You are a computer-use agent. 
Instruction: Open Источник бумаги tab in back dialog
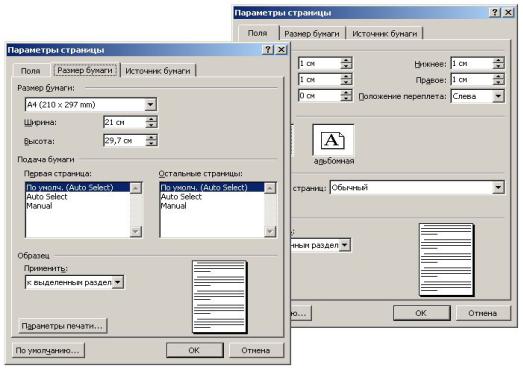click(x=385, y=34)
